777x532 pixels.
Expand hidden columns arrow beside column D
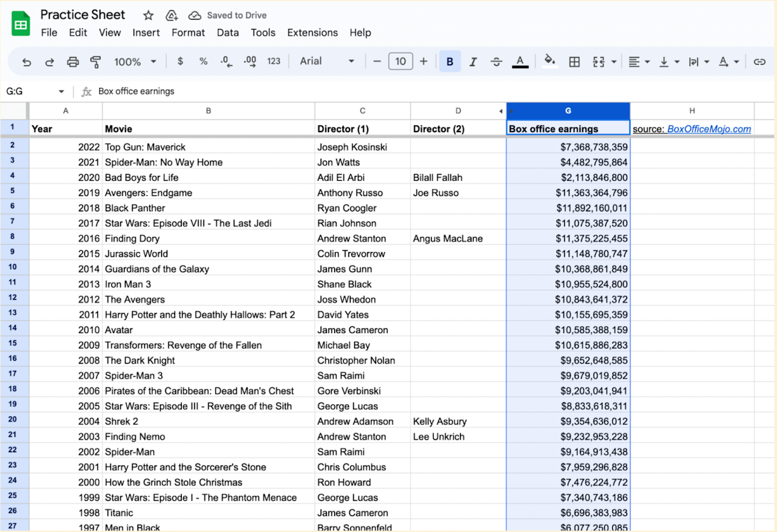tap(501, 111)
